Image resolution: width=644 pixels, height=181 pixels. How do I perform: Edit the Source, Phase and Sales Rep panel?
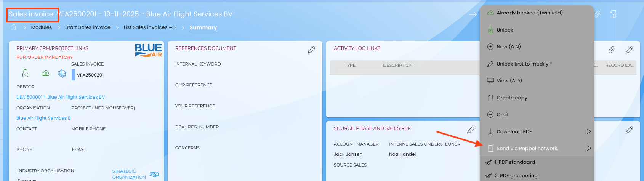[471, 130]
